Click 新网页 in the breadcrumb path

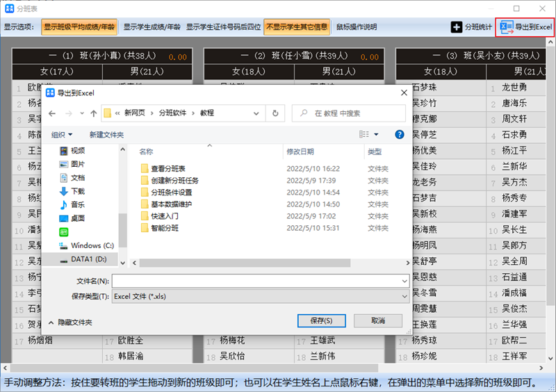tap(135, 113)
